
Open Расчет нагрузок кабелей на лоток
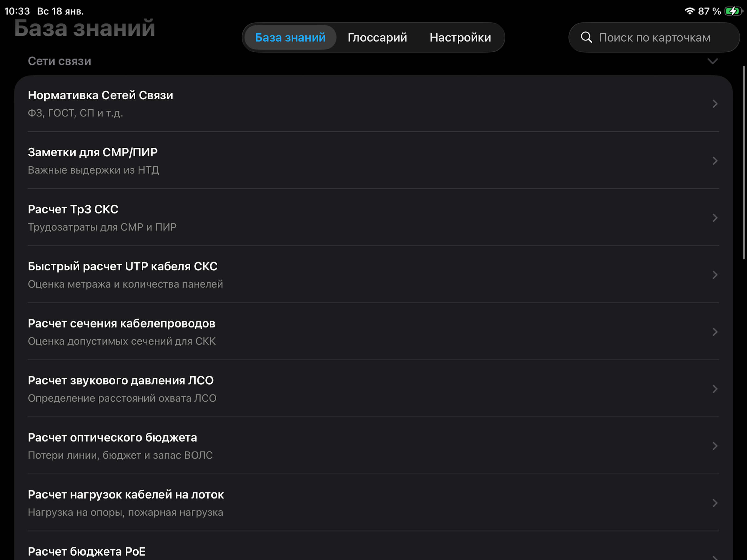pos(373,503)
